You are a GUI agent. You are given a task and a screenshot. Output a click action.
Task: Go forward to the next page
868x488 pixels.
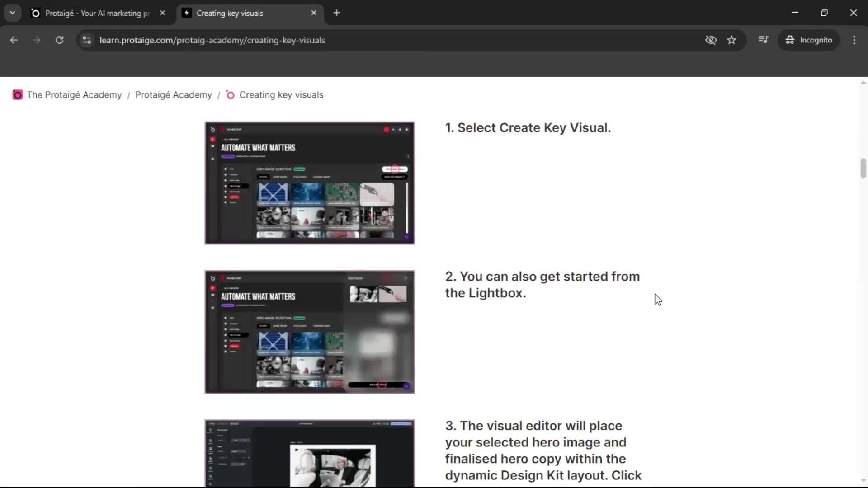[x=36, y=40]
